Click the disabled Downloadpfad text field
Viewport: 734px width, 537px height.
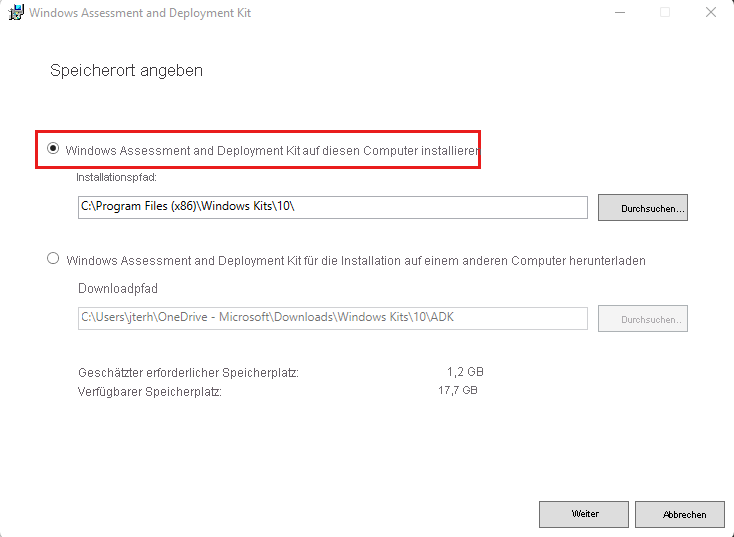click(332, 318)
